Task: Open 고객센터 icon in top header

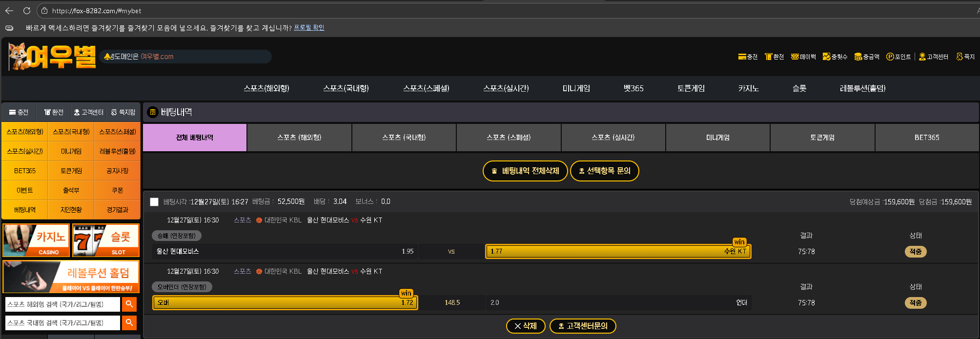Action: [x=933, y=57]
